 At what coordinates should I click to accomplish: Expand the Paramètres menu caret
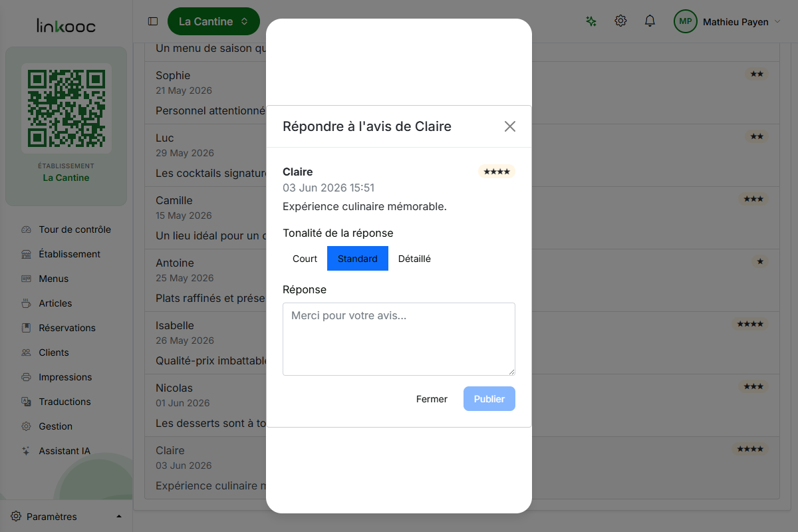pyautogui.click(x=119, y=517)
